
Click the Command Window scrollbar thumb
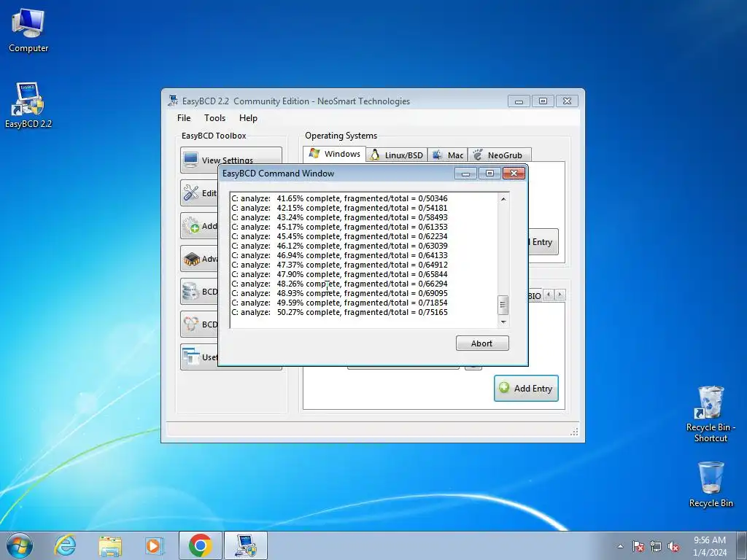pos(503,306)
